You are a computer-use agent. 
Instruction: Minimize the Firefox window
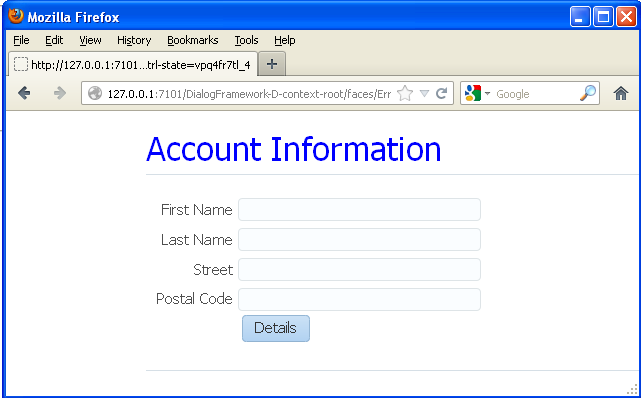click(x=580, y=17)
